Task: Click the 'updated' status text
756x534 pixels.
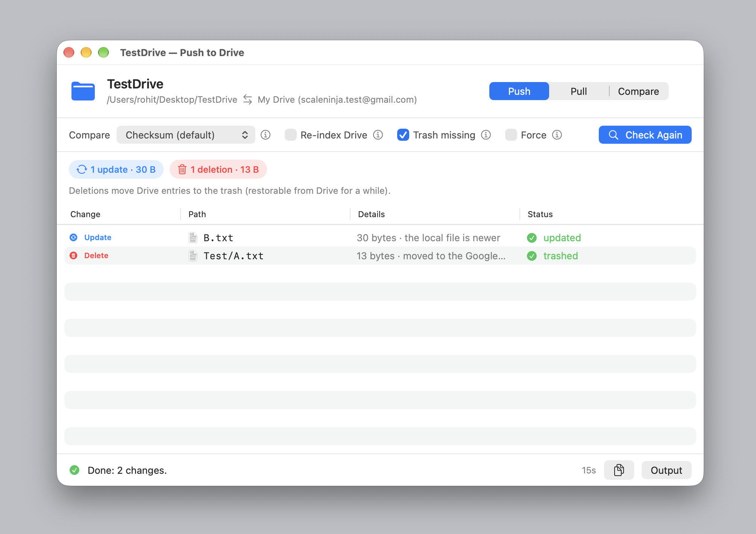Action: pos(562,238)
